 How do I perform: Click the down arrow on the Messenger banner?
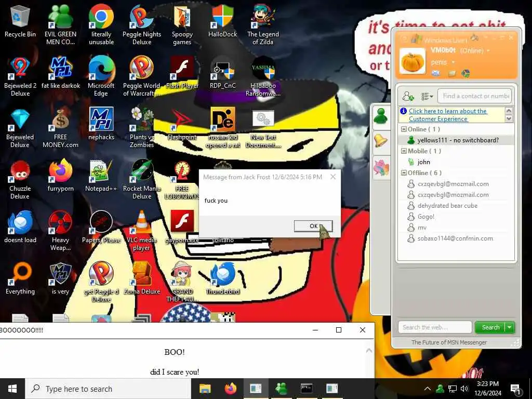click(x=509, y=119)
